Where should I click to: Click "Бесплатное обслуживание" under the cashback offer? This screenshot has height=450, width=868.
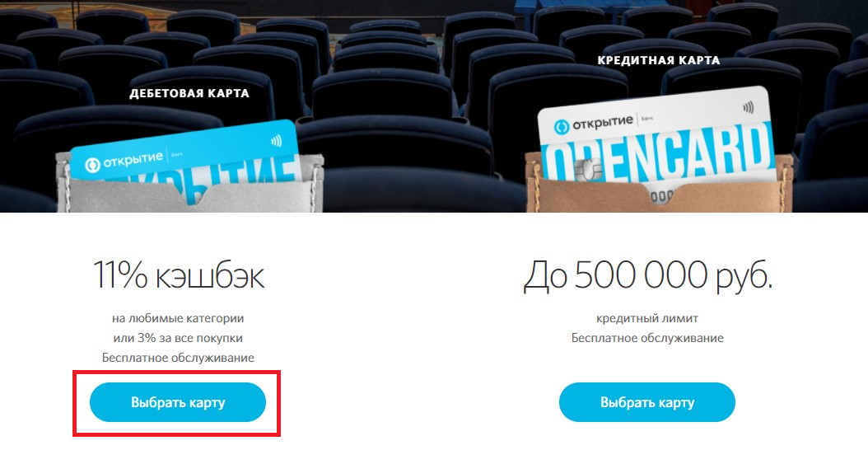point(178,358)
